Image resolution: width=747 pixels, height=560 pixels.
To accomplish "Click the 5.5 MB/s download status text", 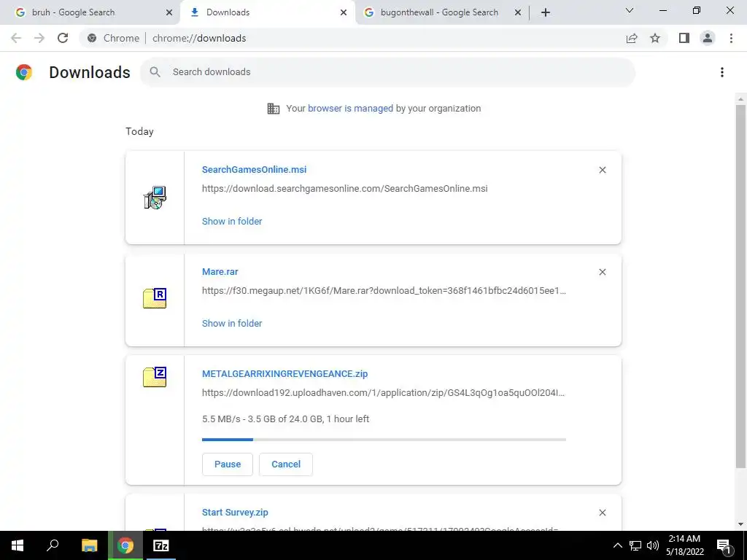I will coord(285,419).
